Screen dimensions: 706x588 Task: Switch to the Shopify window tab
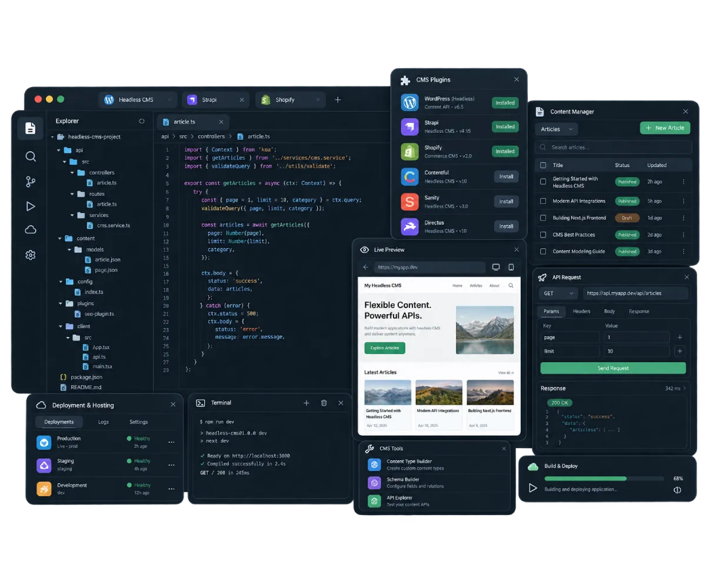(x=290, y=100)
